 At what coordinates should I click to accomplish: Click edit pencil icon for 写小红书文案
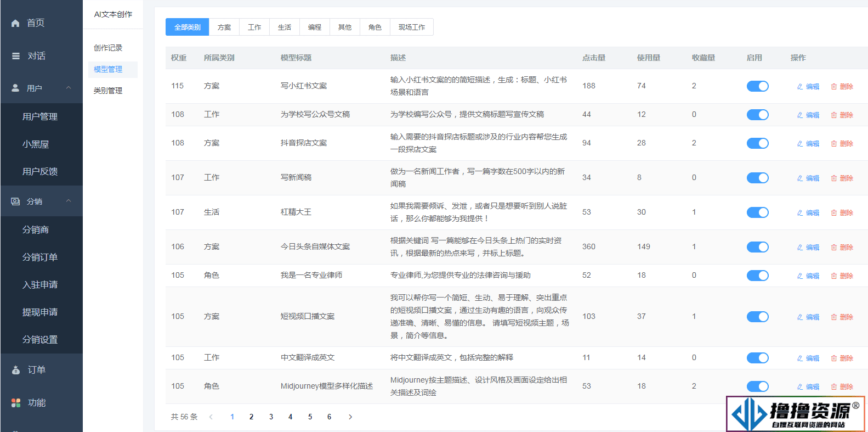tap(800, 87)
